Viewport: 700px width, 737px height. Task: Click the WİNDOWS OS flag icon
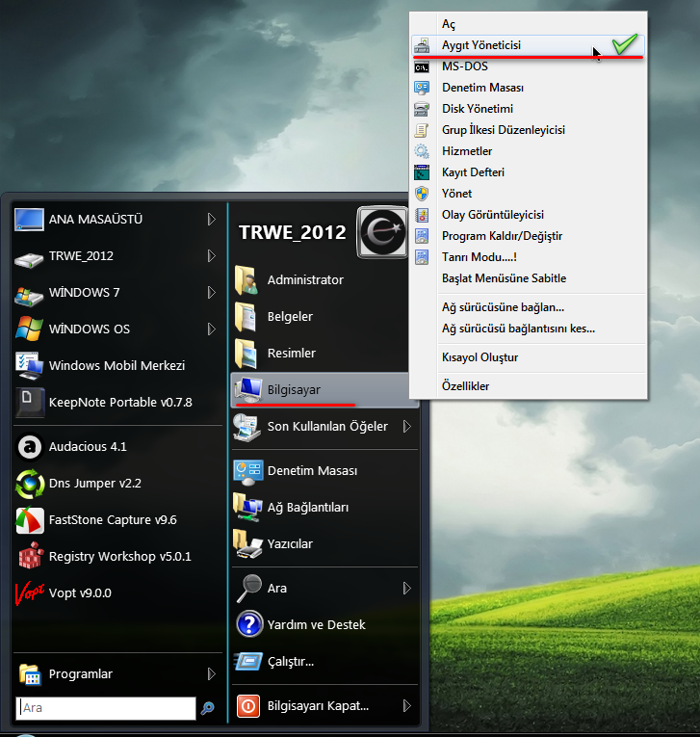(29, 329)
